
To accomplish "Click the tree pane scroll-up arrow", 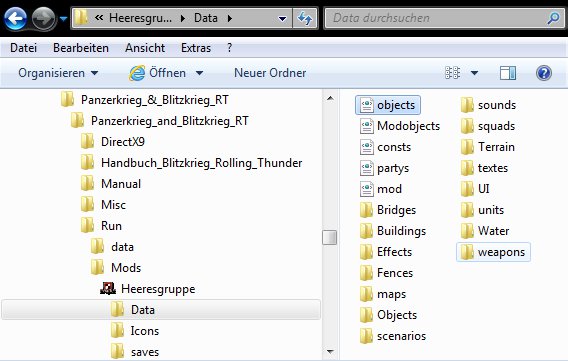I will point(330,98).
